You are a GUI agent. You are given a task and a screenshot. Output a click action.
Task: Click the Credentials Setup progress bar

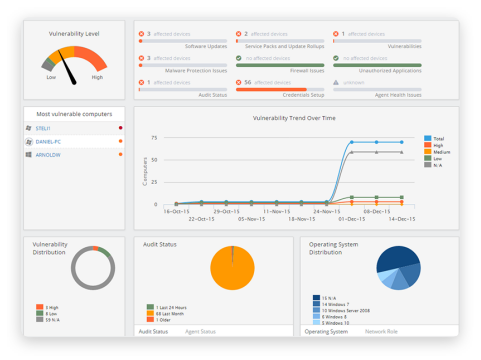[x=280, y=89]
